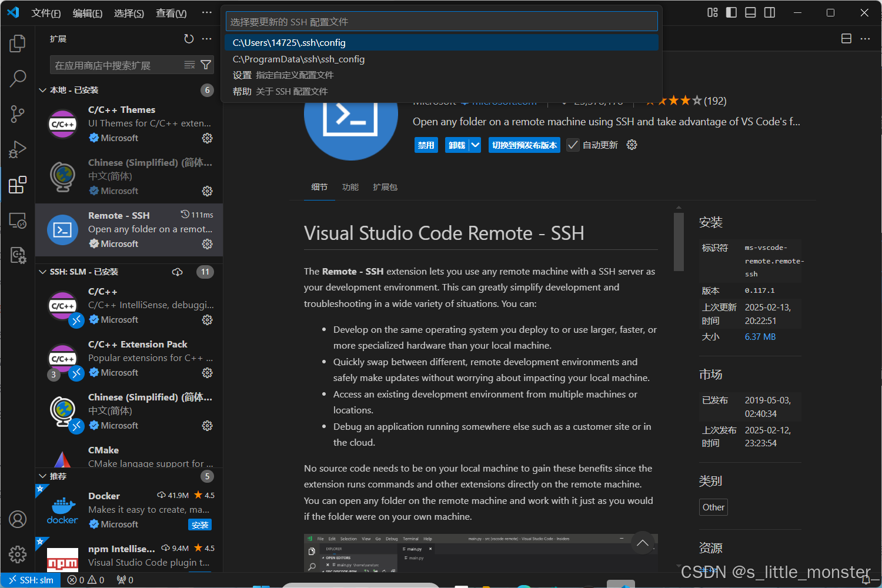Click the ports forwarded status item
Image resolution: width=882 pixels, height=588 pixels.
[x=125, y=580]
